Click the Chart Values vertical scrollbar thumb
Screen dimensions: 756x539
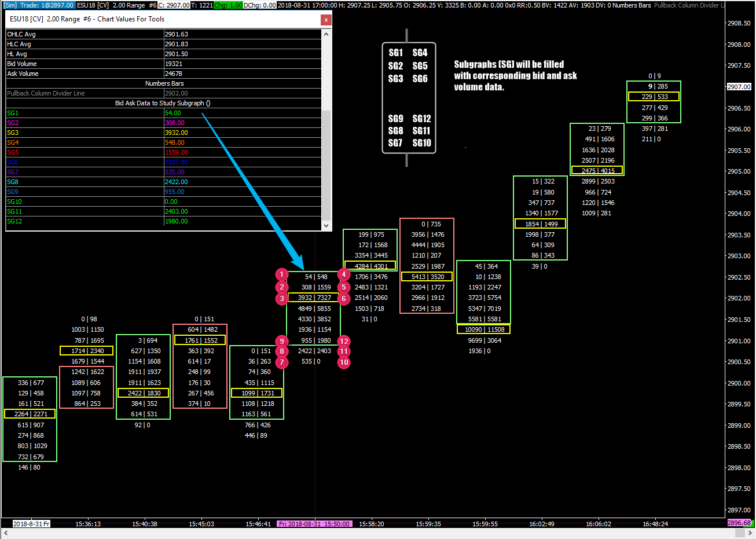point(326,165)
